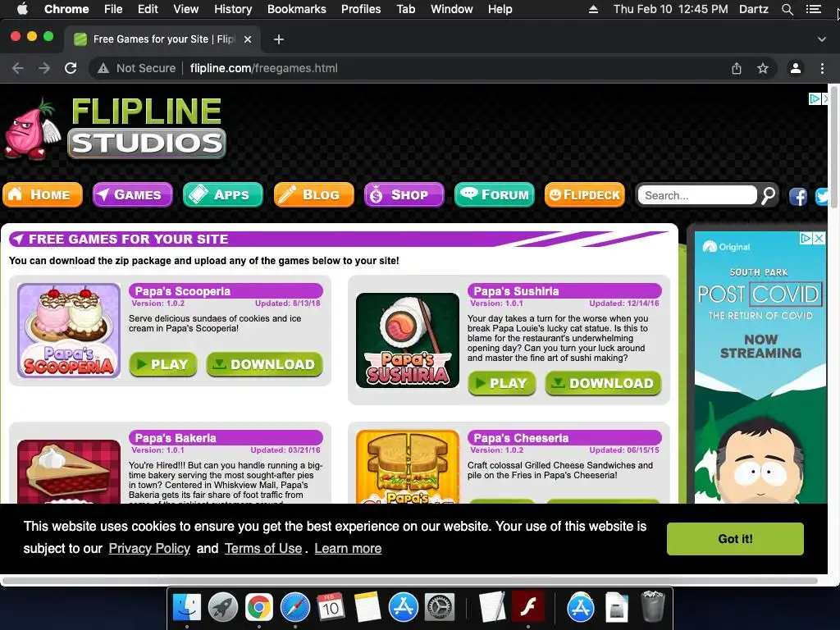Open the Games nav button

(x=132, y=194)
